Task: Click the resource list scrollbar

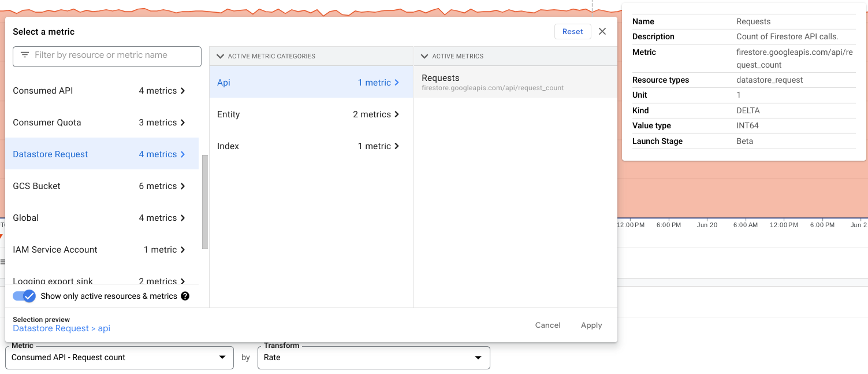Action: click(x=204, y=202)
